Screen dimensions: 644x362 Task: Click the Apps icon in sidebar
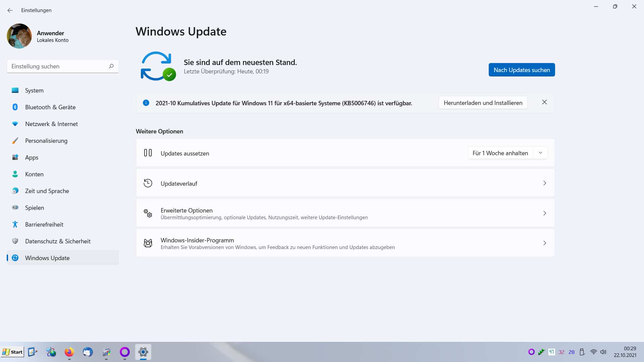click(x=15, y=157)
